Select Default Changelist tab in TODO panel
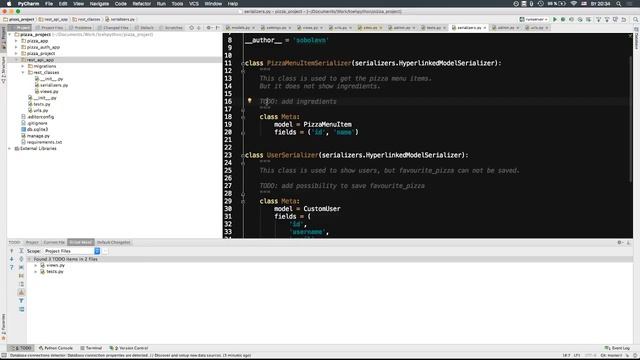This screenshot has height=360, width=640. (x=113, y=242)
